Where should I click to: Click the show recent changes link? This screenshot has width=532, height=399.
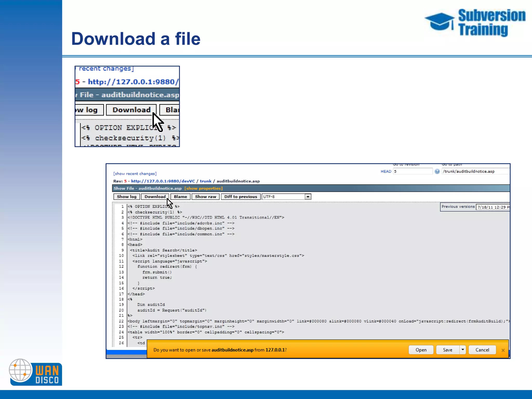(x=135, y=174)
